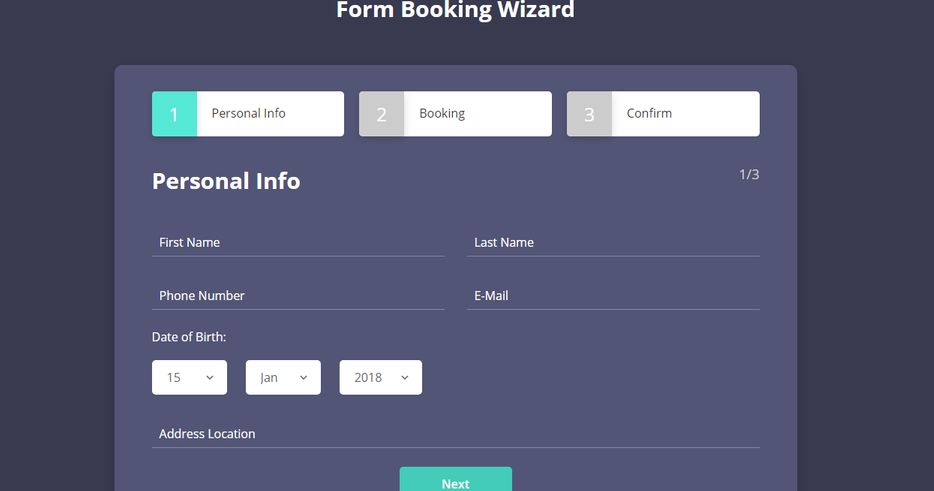
Task: Select the Personal Info step tab
Action: click(248, 114)
